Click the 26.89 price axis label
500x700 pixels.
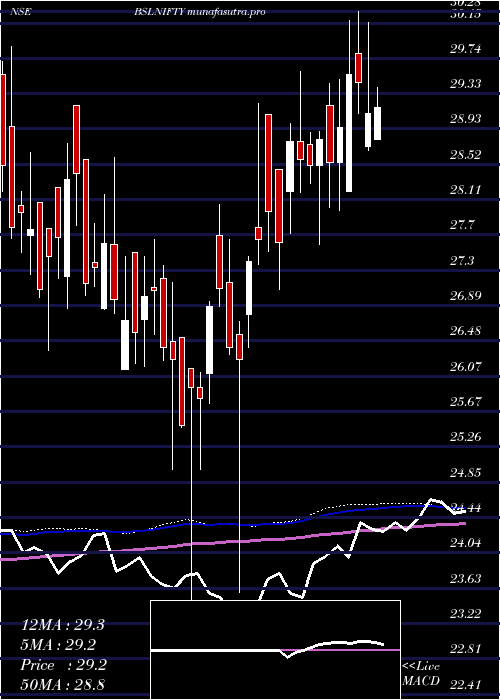click(466, 296)
